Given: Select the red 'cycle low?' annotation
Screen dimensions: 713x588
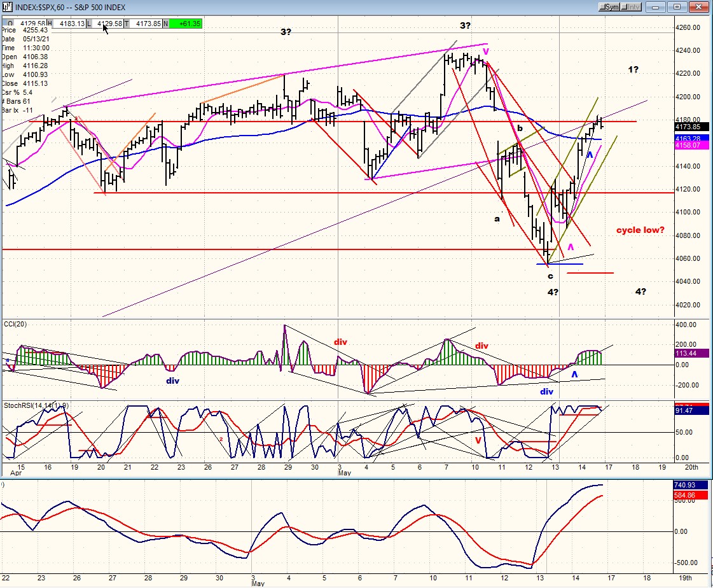Looking at the screenshot, I should [640, 230].
